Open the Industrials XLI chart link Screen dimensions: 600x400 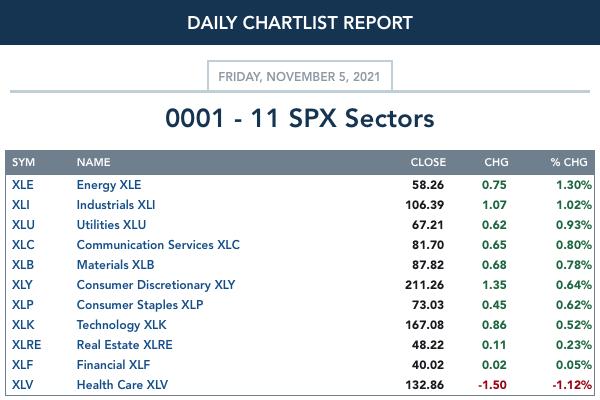pos(116,205)
